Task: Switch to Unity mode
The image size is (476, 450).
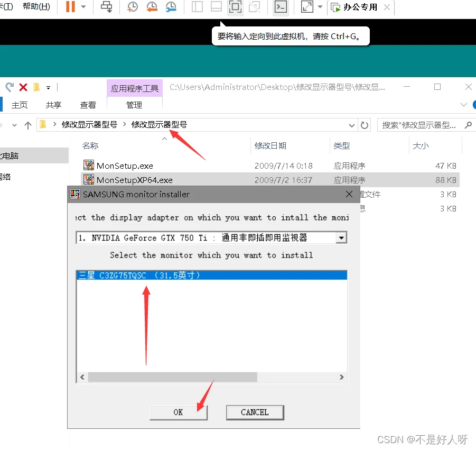Action: (255, 6)
